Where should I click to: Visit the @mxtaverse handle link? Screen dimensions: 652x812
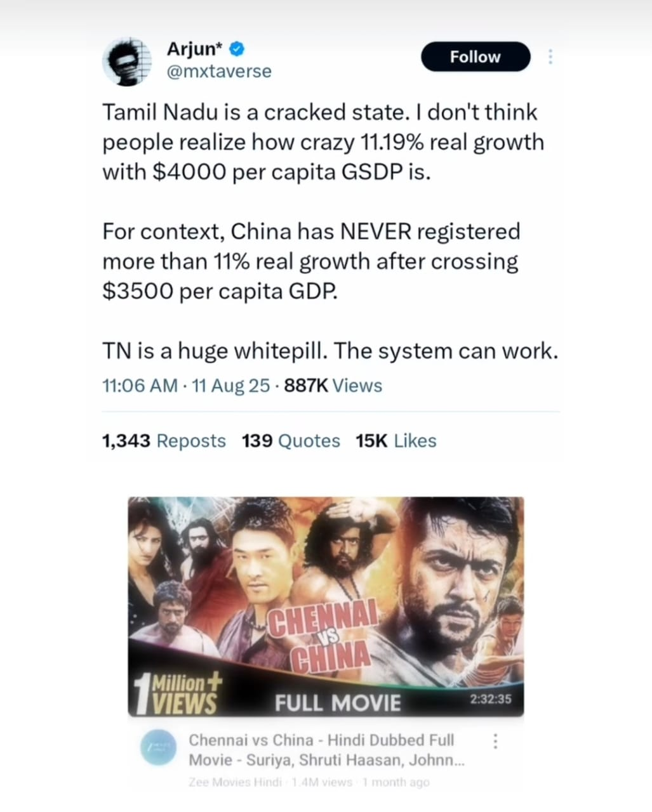[218, 72]
